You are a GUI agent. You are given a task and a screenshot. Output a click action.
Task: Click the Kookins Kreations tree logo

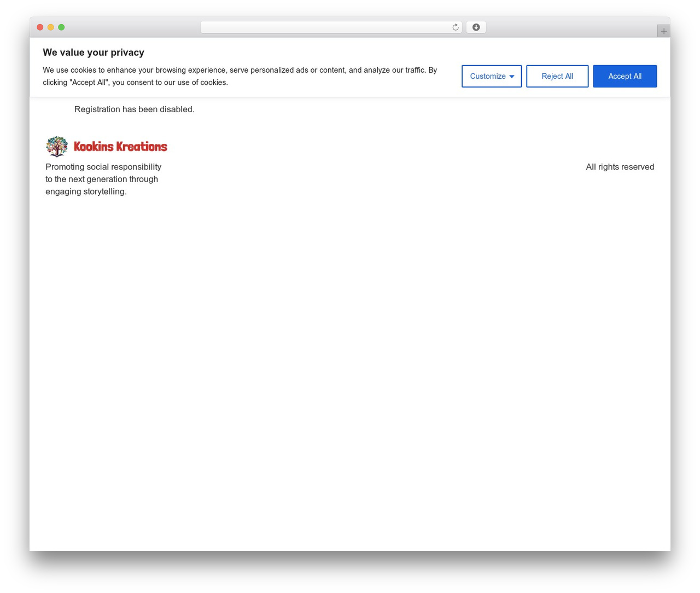[x=57, y=147]
